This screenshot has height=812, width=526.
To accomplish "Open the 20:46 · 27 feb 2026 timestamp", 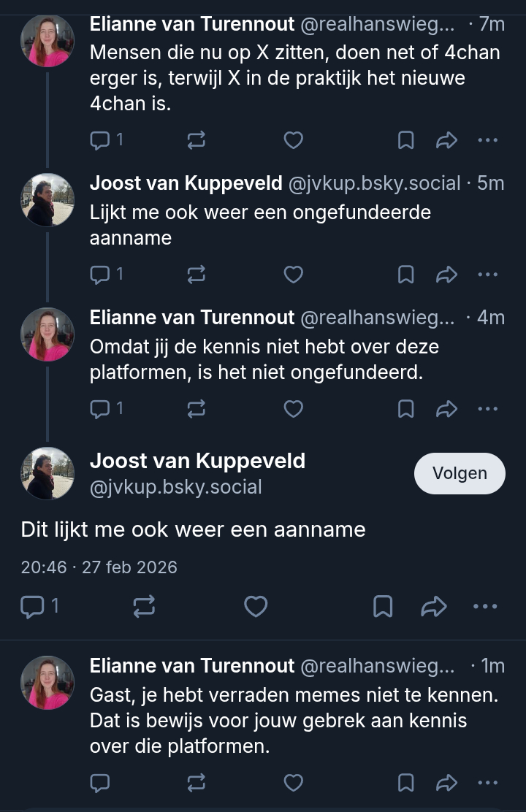I will tap(99, 567).
